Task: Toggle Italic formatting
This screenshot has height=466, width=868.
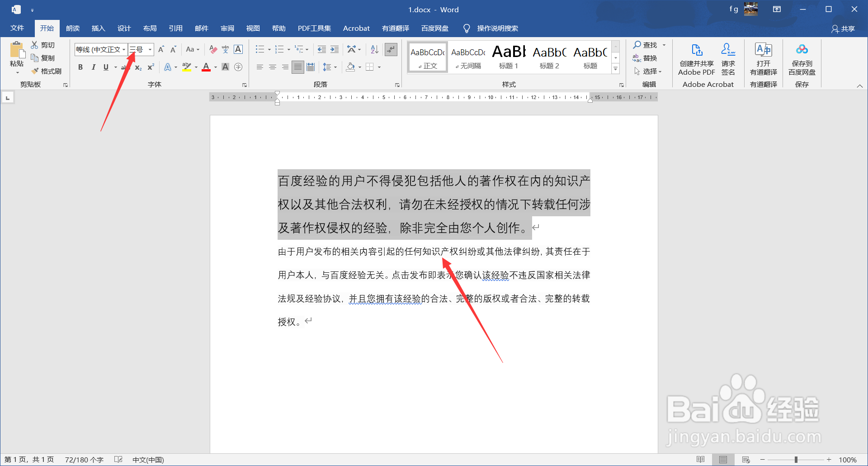Action: click(x=93, y=67)
